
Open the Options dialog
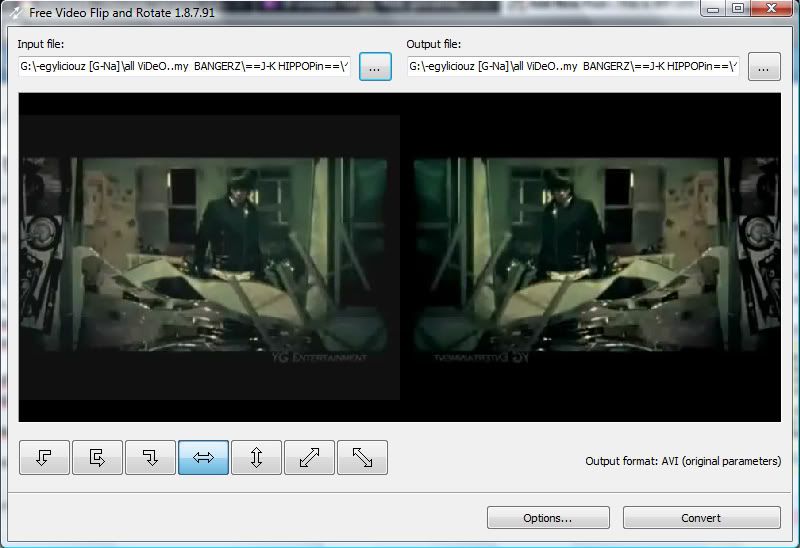pos(548,518)
